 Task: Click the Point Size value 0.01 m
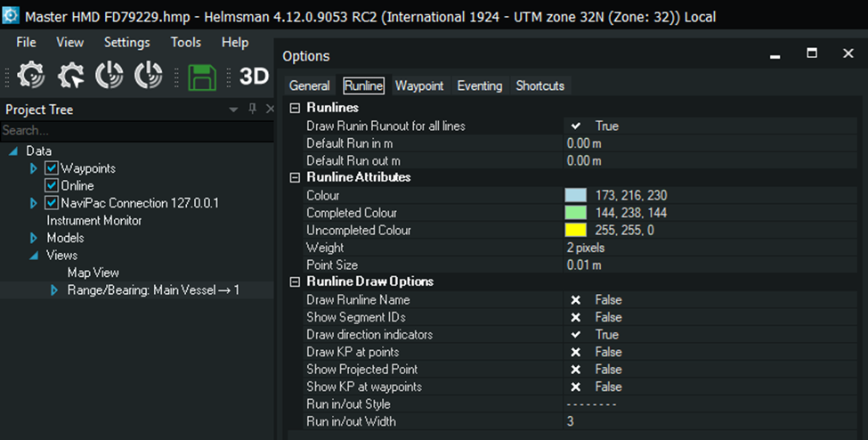(583, 265)
